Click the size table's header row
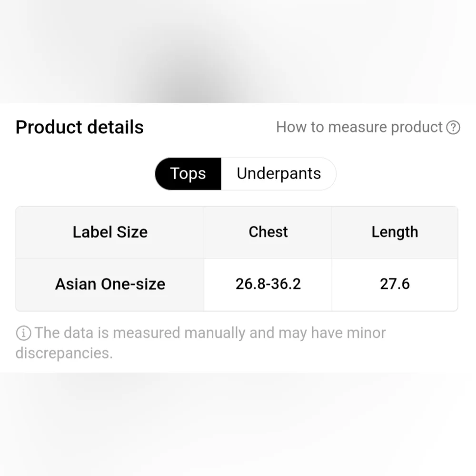476x476 pixels. pos(237,233)
